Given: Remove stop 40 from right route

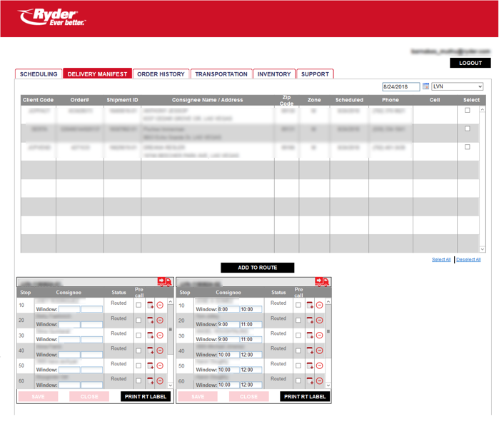Looking at the screenshot, I should pos(319,350).
